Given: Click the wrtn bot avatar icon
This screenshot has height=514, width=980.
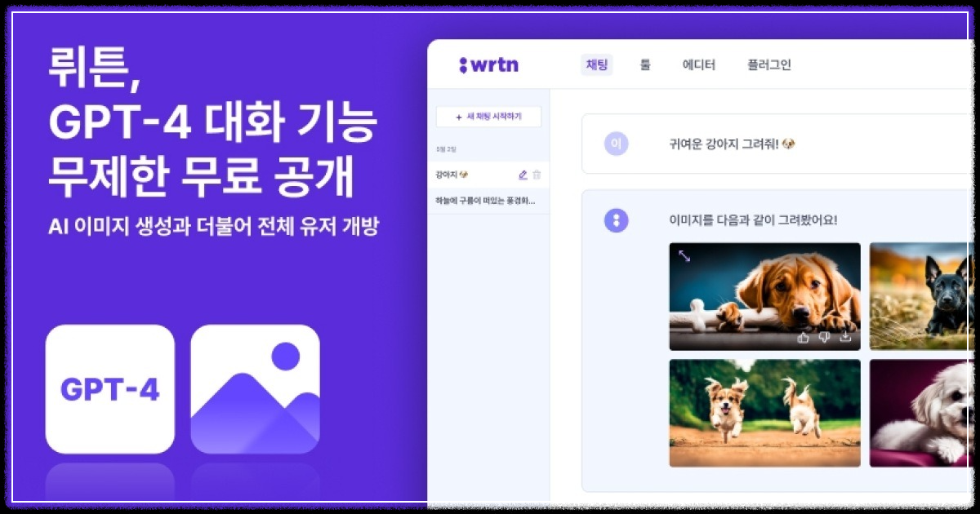Looking at the screenshot, I should [617, 219].
